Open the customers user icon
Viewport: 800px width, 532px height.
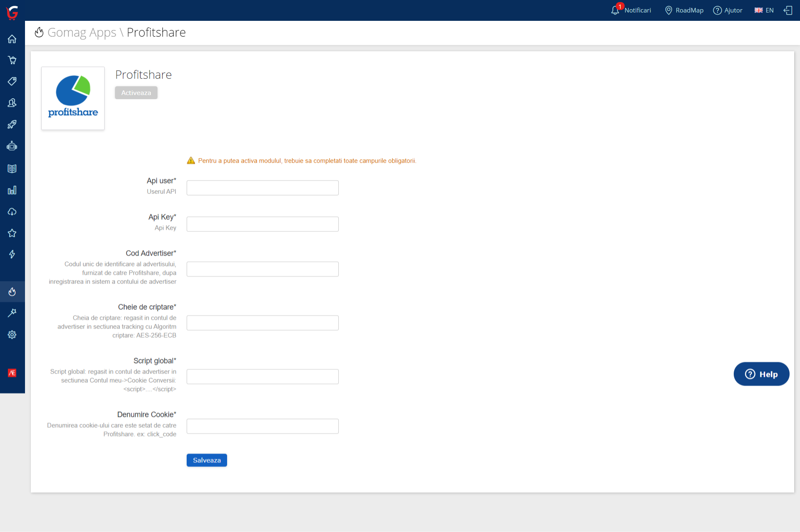12,103
